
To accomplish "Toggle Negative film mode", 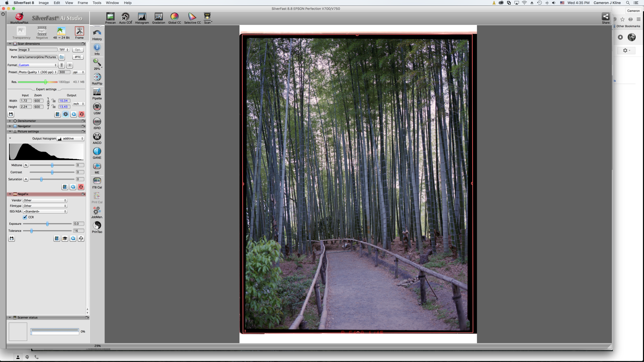I will click(42, 33).
